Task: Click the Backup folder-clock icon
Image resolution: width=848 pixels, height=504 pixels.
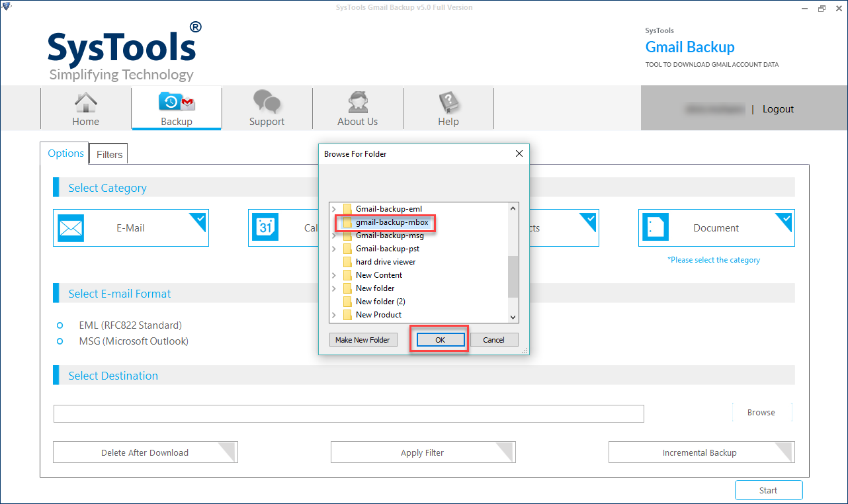Action: point(177,103)
